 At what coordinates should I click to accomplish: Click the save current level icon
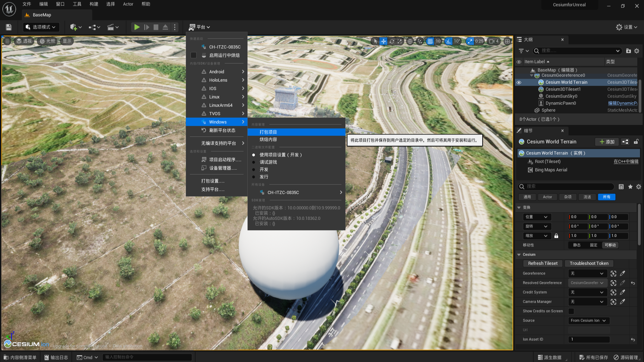(x=9, y=27)
